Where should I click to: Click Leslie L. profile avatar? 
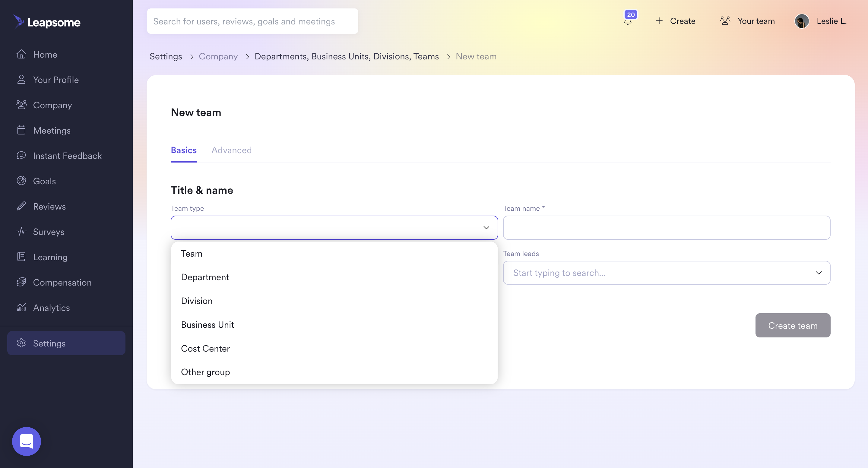click(802, 21)
